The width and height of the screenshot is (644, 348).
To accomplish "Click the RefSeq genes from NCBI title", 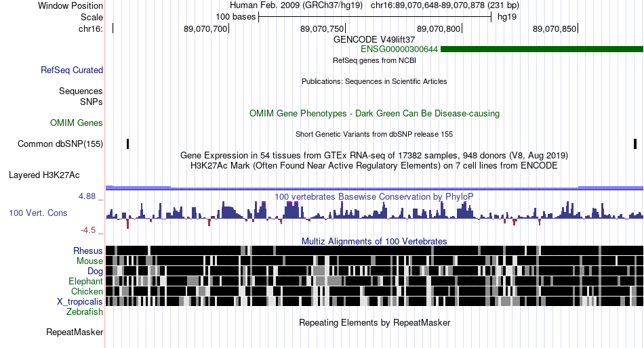I will pos(374,60).
